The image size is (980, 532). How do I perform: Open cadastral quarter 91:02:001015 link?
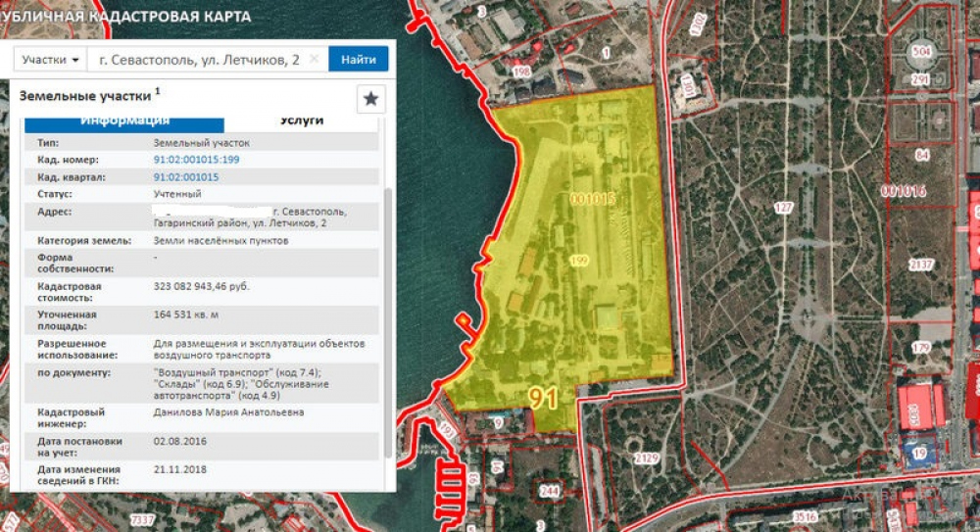tap(185, 177)
